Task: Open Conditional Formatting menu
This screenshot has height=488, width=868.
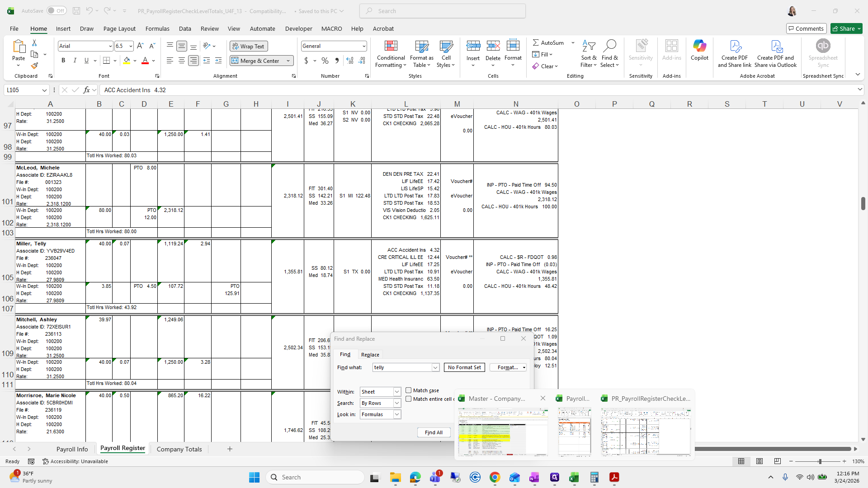Action: tap(391, 54)
